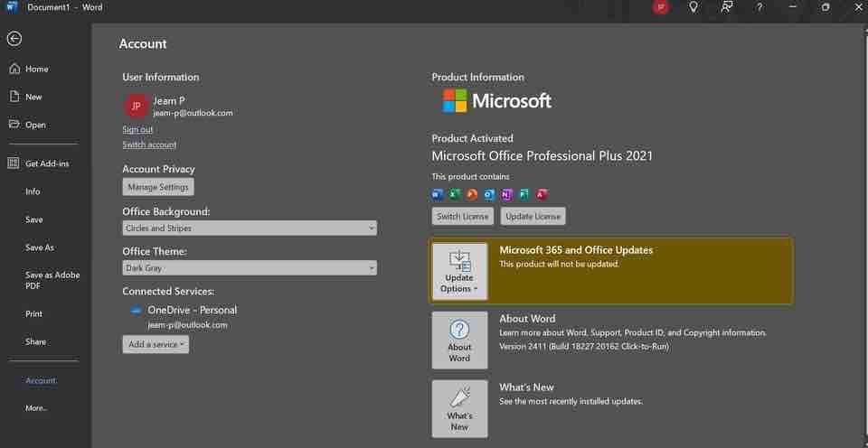Click the Open folder icon
Image resolution: width=868 pixels, height=448 pixels.
tap(14, 124)
